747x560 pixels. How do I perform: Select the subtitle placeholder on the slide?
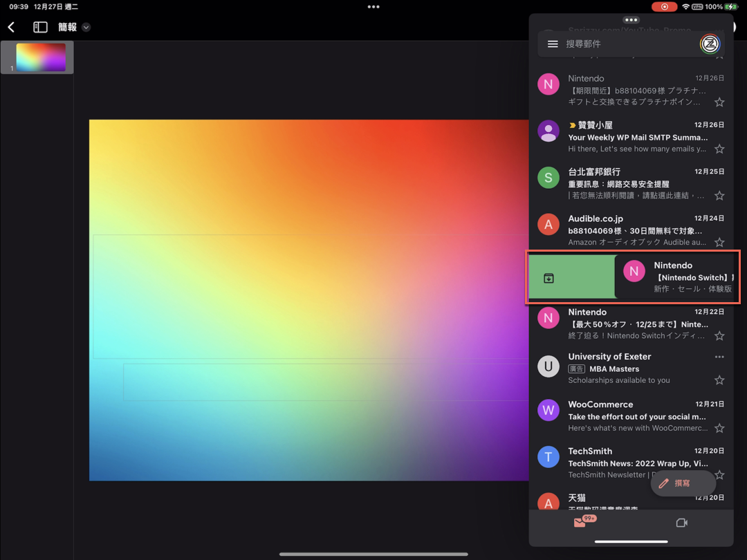click(326, 382)
